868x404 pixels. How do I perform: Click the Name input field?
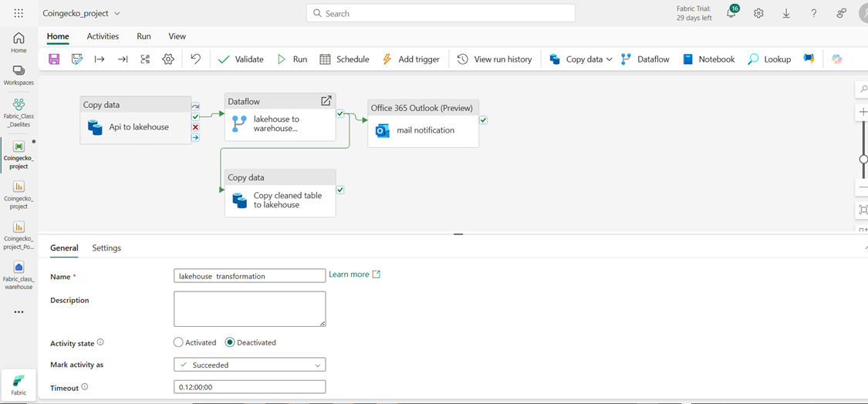click(249, 275)
